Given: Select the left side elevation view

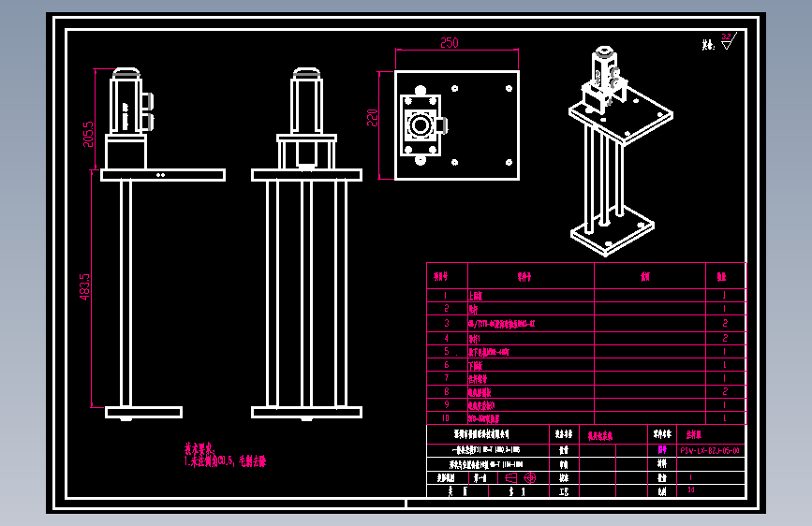Looking at the screenshot, I should 162,243.
